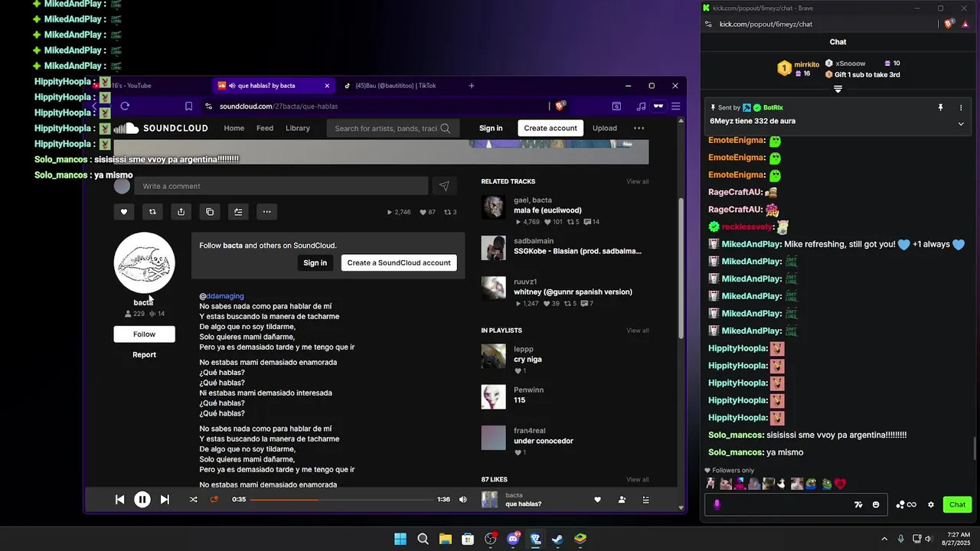Share the track via share icon
Image resolution: width=980 pixels, height=551 pixels.
point(181,212)
